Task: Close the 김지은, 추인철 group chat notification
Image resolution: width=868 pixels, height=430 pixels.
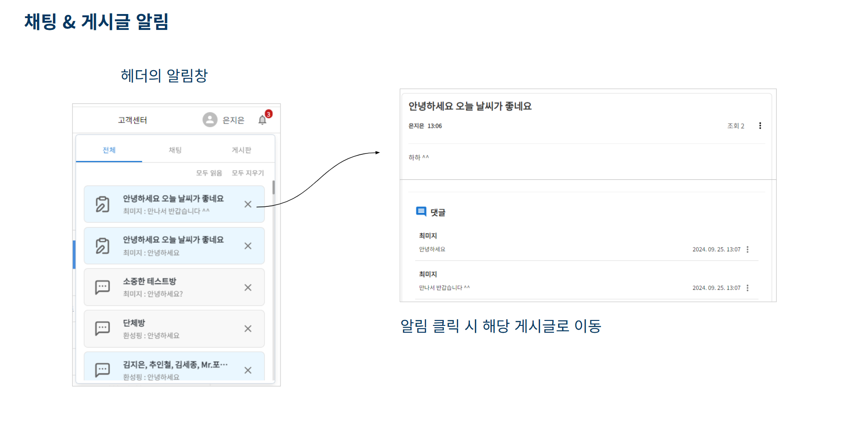Action: pos(248,370)
